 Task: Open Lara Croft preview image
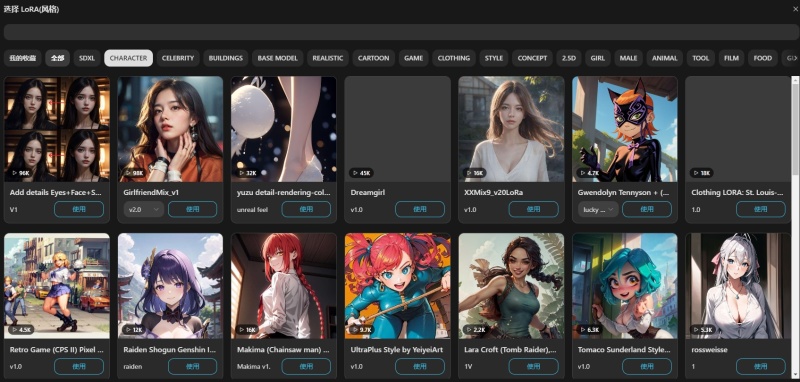(x=511, y=286)
